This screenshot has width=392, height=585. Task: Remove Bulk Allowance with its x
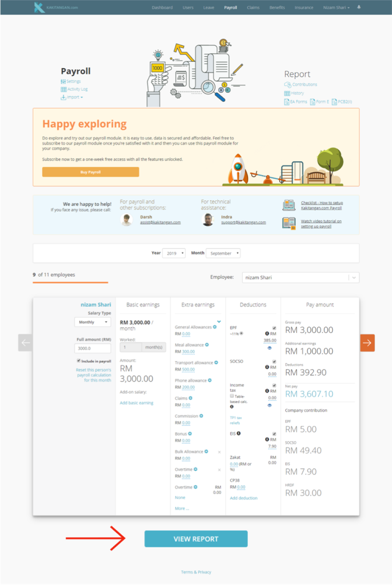(x=219, y=452)
